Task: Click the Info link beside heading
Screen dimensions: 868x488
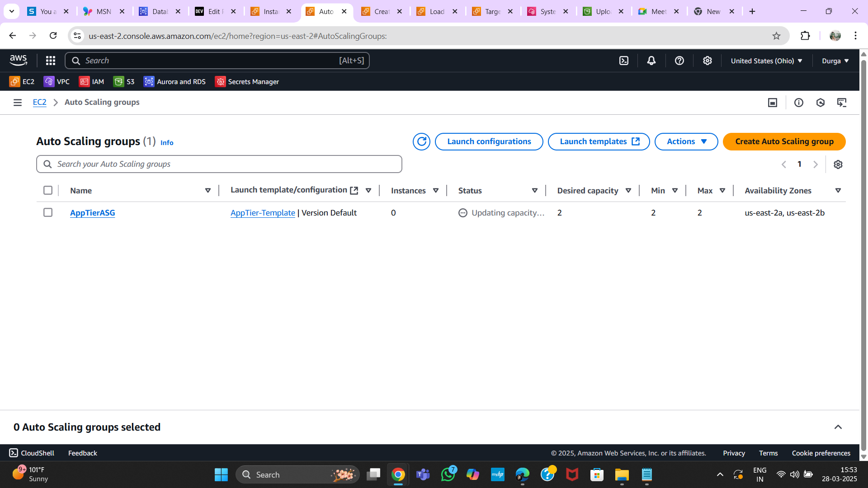Action: coord(167,142)
